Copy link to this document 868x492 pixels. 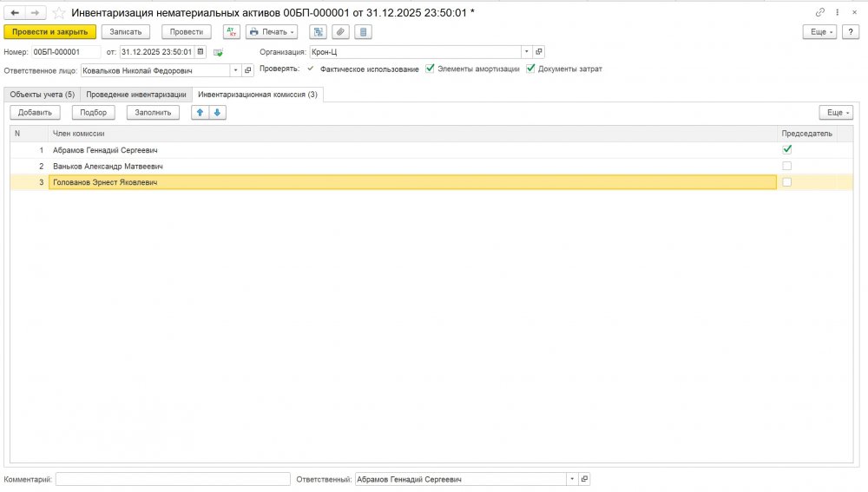pyautogui.click(x=820, y=12)
